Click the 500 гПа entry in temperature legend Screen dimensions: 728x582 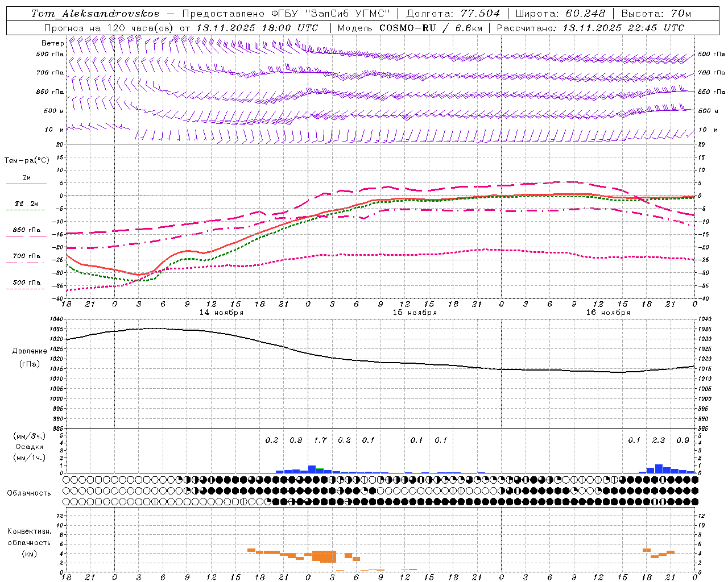point(26,282)
